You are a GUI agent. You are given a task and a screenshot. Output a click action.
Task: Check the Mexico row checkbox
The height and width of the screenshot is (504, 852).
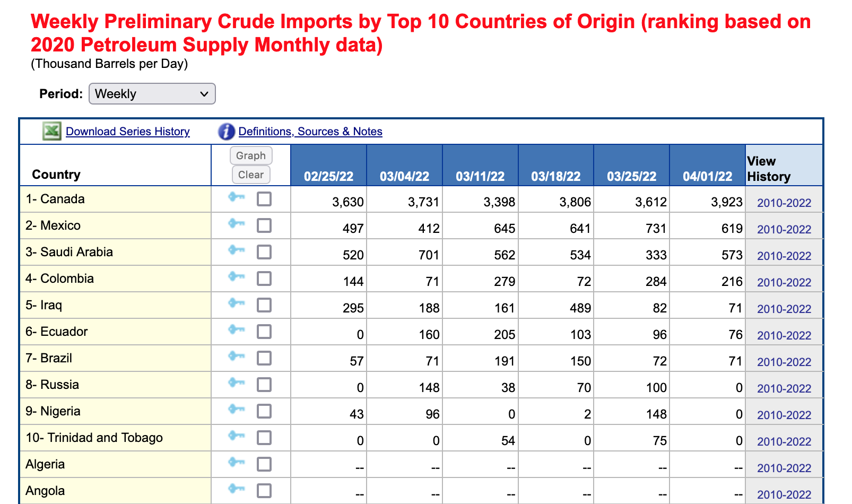coord(264,225)
